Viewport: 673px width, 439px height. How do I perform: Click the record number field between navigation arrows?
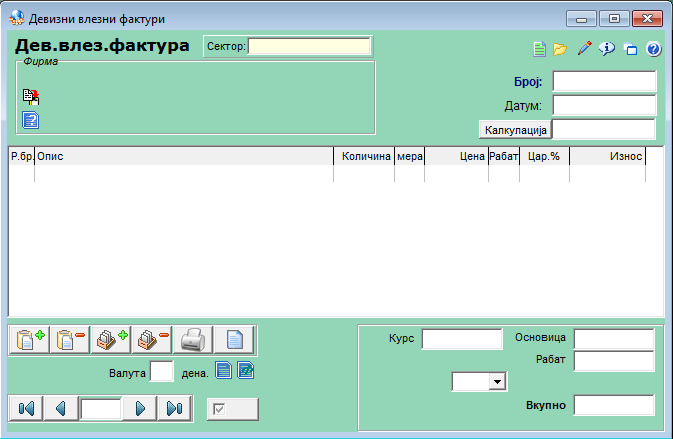(101, 409)
